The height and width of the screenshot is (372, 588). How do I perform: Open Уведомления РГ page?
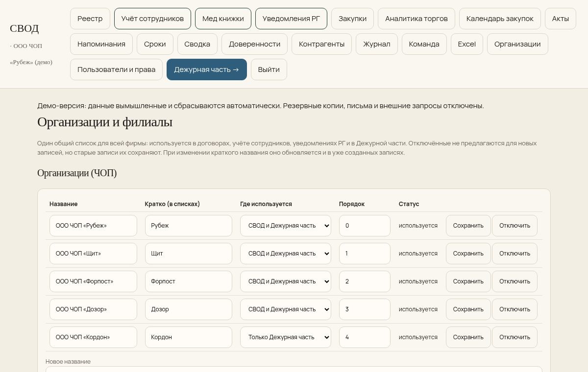pyautogui.click(x=291, y=19)
